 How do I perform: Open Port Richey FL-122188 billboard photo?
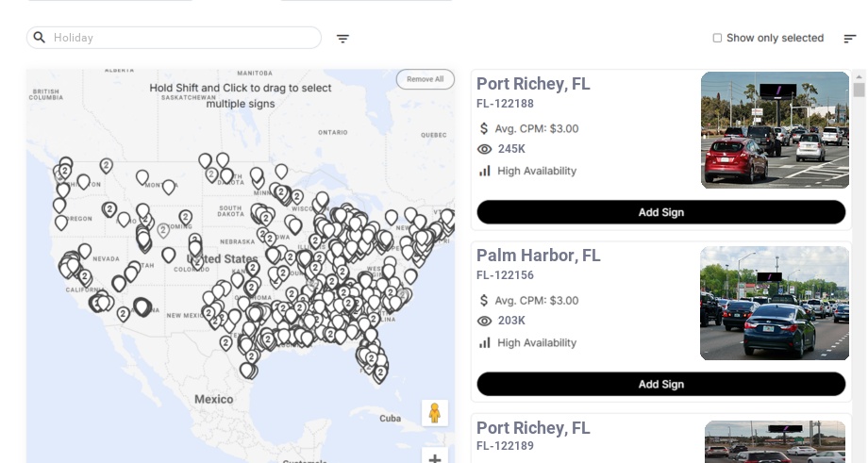pos(775,130)
